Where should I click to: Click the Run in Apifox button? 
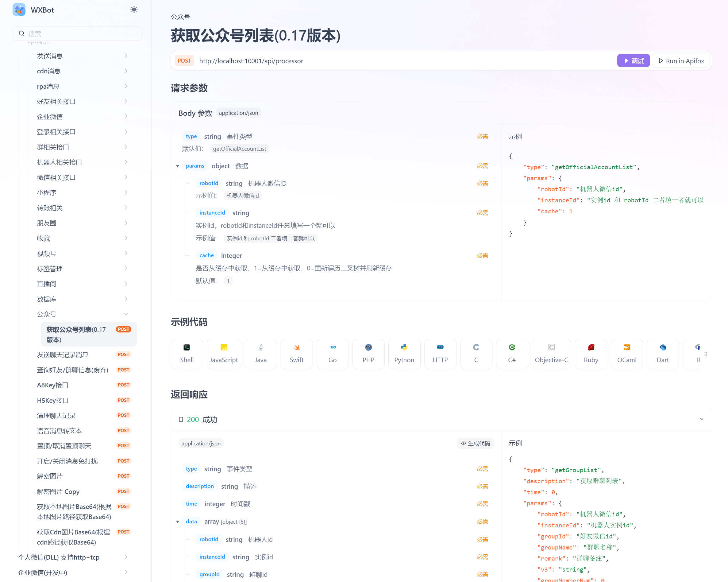(x=681, y=61)
